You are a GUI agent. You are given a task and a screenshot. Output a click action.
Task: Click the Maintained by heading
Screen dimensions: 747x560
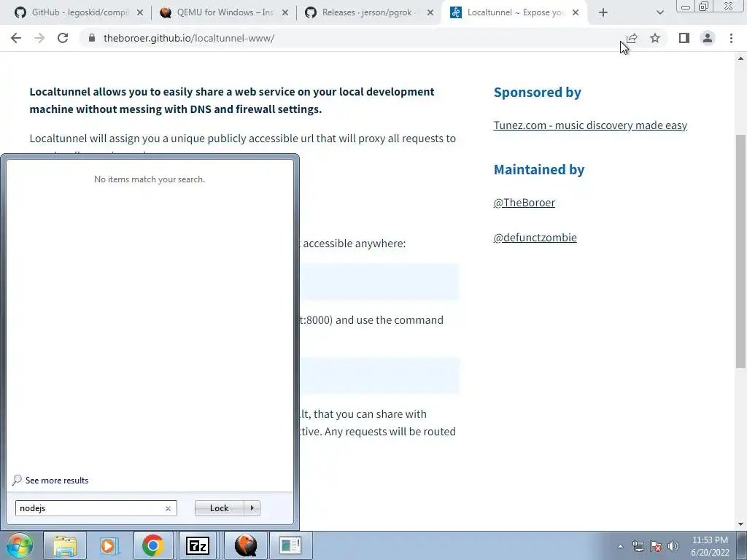tap(539, 169)
